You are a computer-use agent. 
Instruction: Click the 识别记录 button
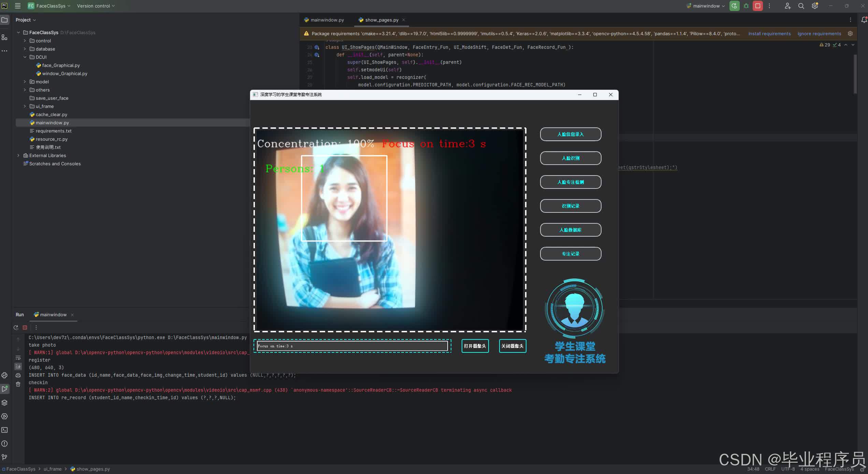pyautogui.click(x=570, y=206)
